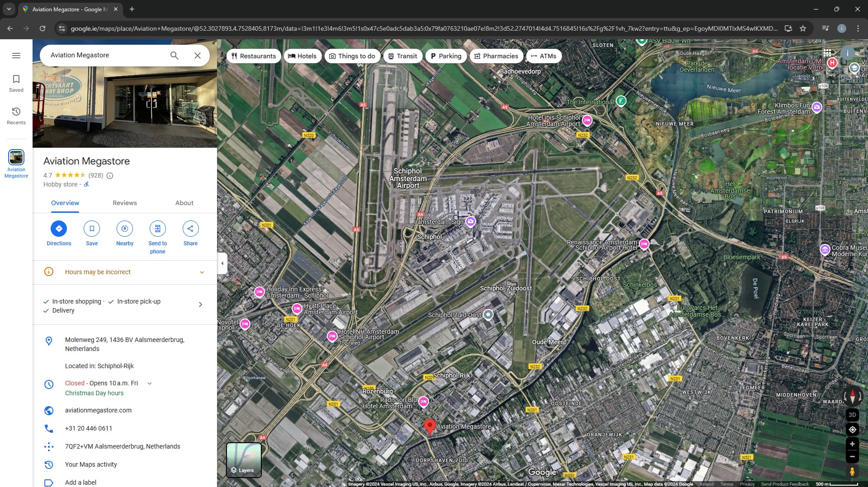Click Add a label

(x=80, y=482)
